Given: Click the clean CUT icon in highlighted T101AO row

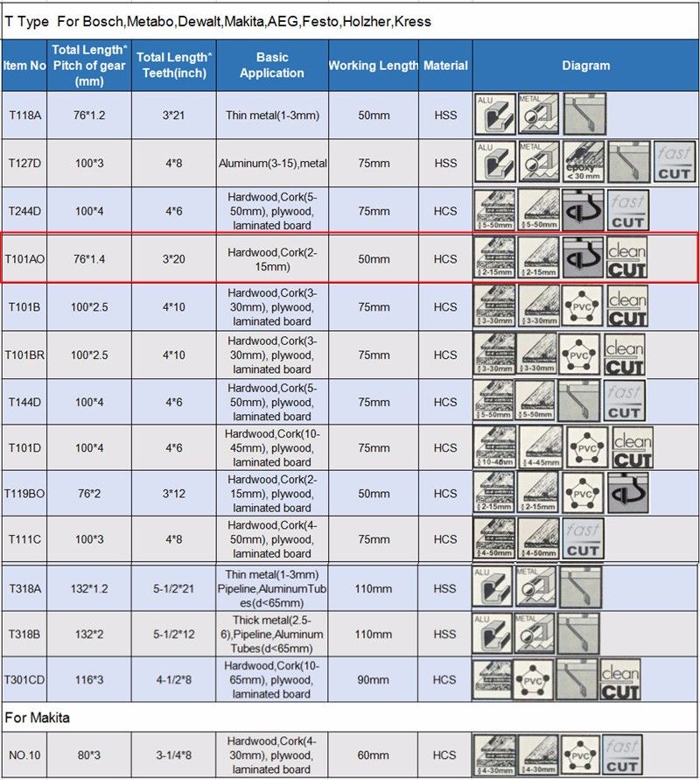Looking at the screenshot, I should [626, 258].
